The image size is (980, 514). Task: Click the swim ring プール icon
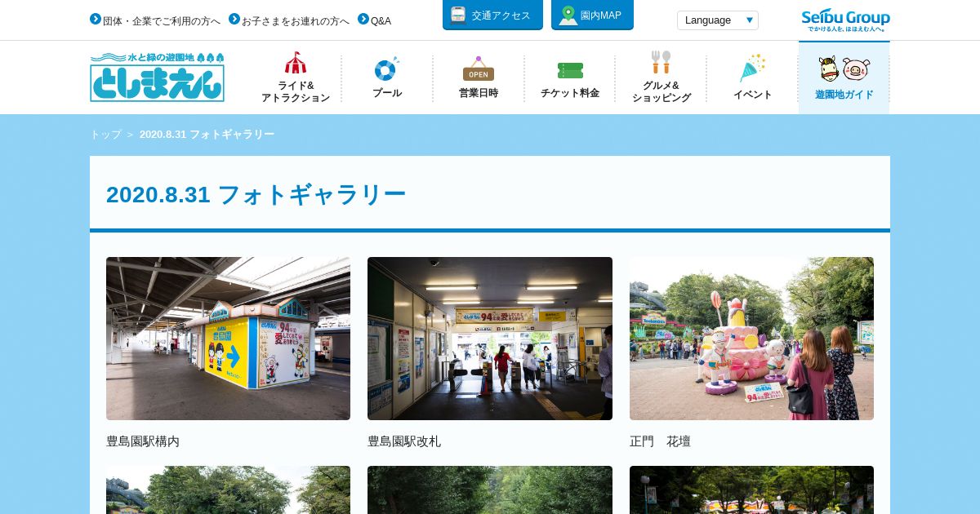coord(386,69)
